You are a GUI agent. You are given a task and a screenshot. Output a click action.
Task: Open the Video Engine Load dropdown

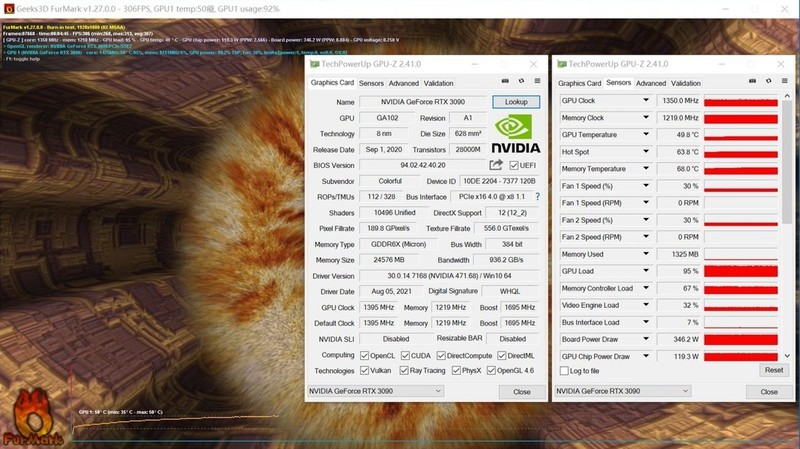(646, 305)
